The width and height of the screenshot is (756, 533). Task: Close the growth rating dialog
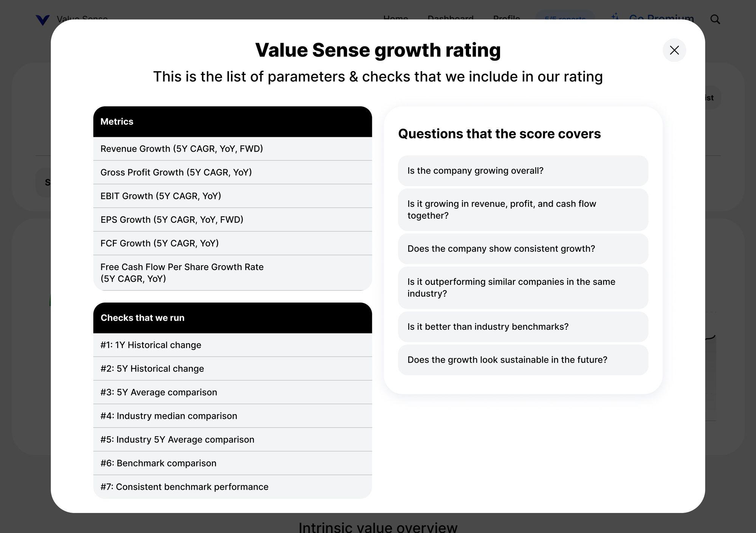point(674,50)
